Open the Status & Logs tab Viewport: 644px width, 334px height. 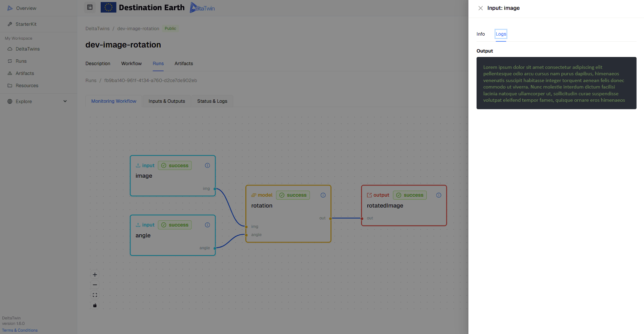(212, 101)
